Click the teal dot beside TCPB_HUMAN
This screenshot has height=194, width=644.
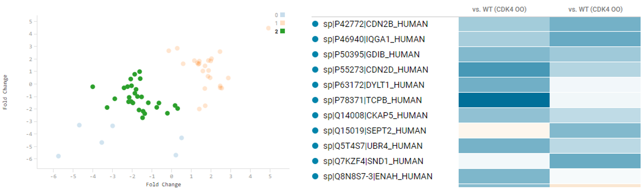click(315, 100)
